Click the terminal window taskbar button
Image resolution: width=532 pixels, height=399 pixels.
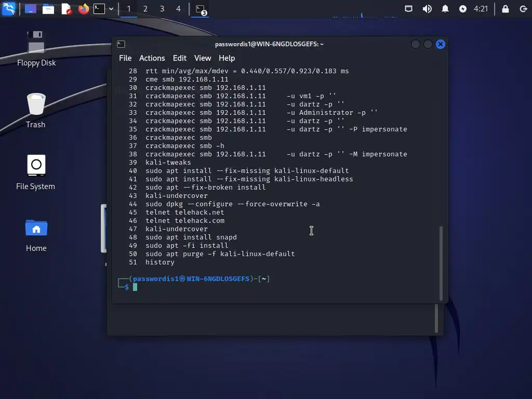(201, 9)
